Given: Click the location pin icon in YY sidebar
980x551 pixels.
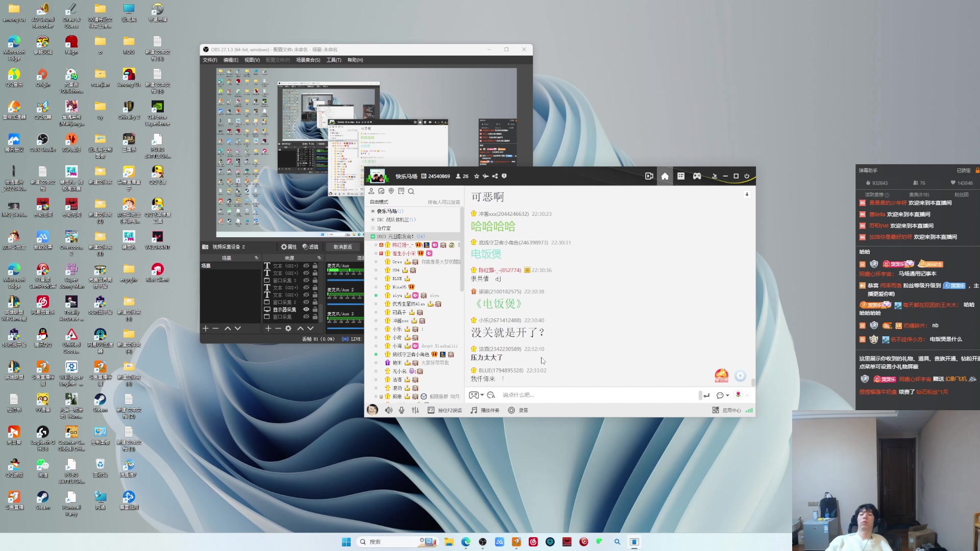Looking at the screenshot, I should (x=391, y=191).
